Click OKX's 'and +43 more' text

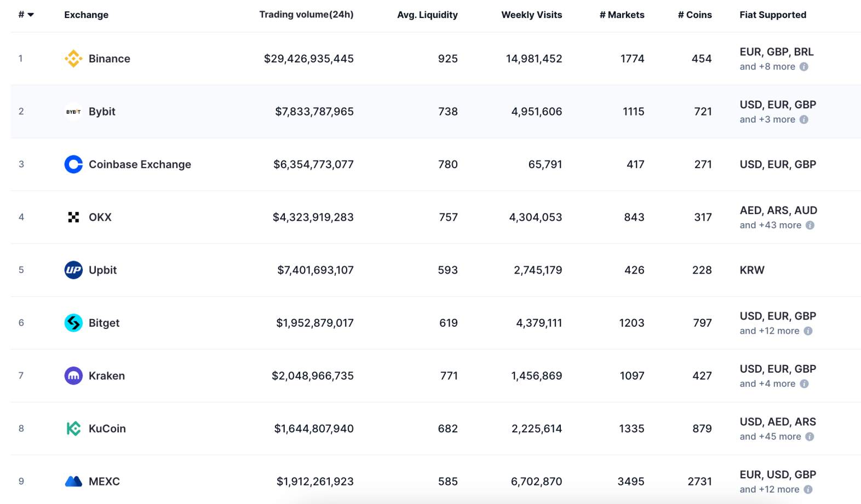(x=771, y=225)
